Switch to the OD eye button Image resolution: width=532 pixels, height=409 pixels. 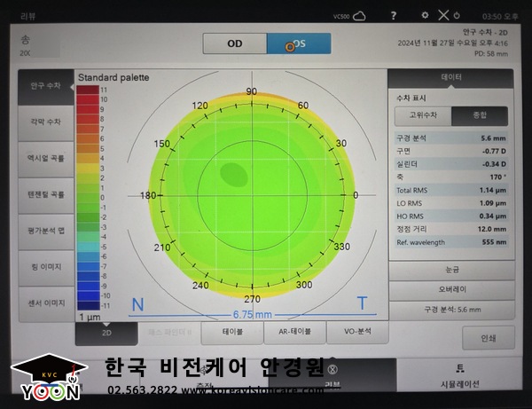pos(234,44)
